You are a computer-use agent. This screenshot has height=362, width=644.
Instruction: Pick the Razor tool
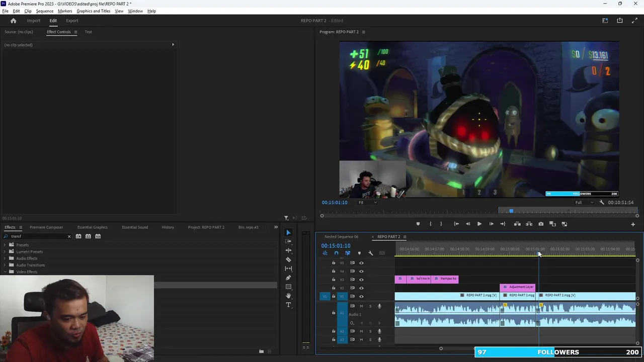pos(288,259)
